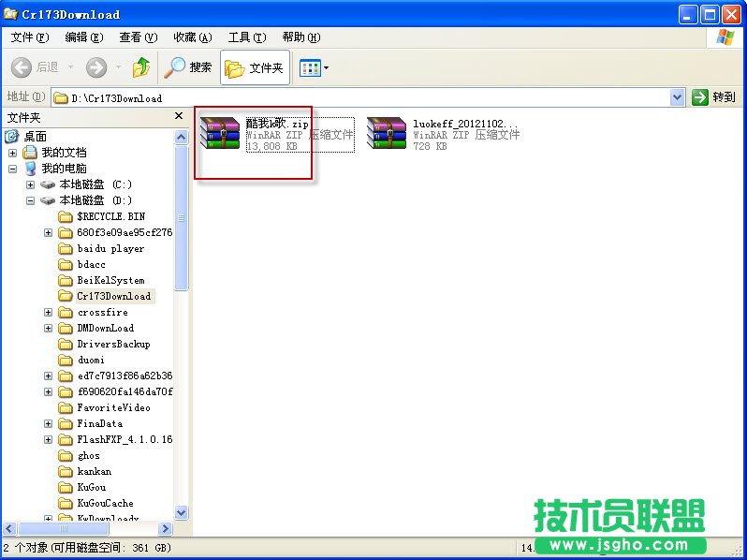Select the luokeff_20121102 zip file icon
Viewport: 747px width, 560px height.
point(387,134)
